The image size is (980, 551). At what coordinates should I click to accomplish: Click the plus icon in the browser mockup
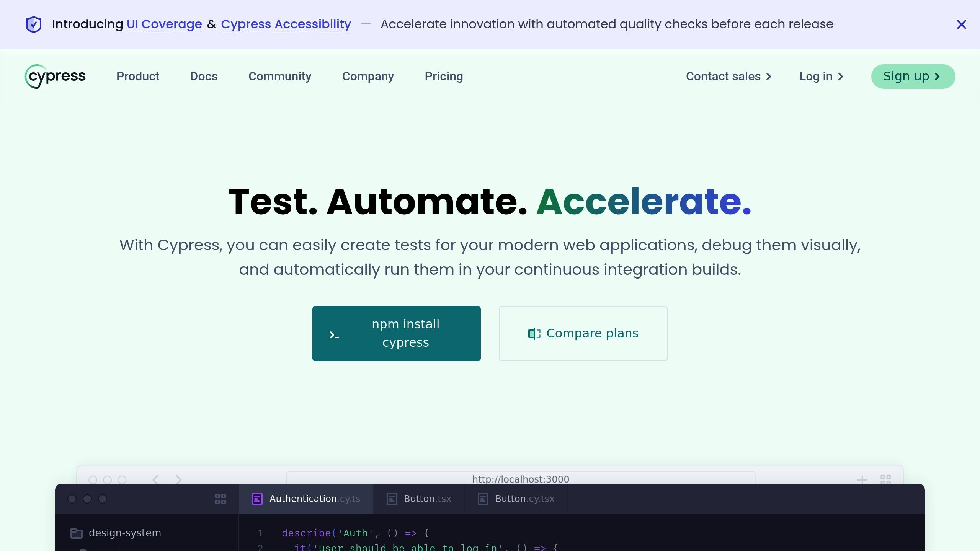(x=862, y=479)
